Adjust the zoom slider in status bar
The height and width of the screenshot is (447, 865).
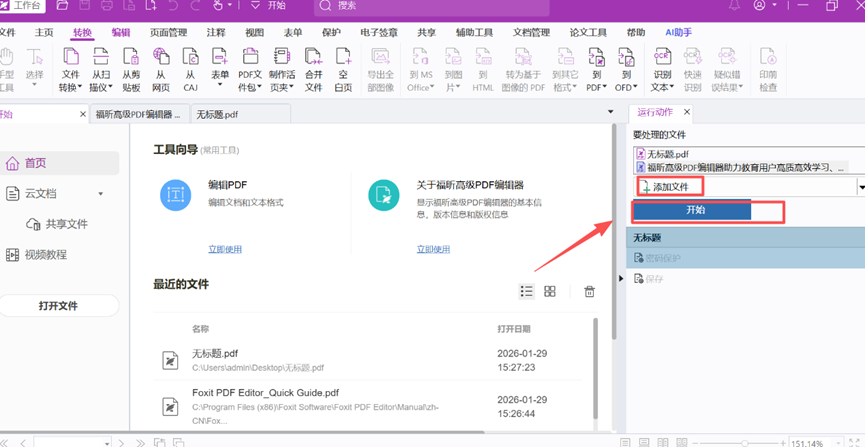(x=744, y=442)
